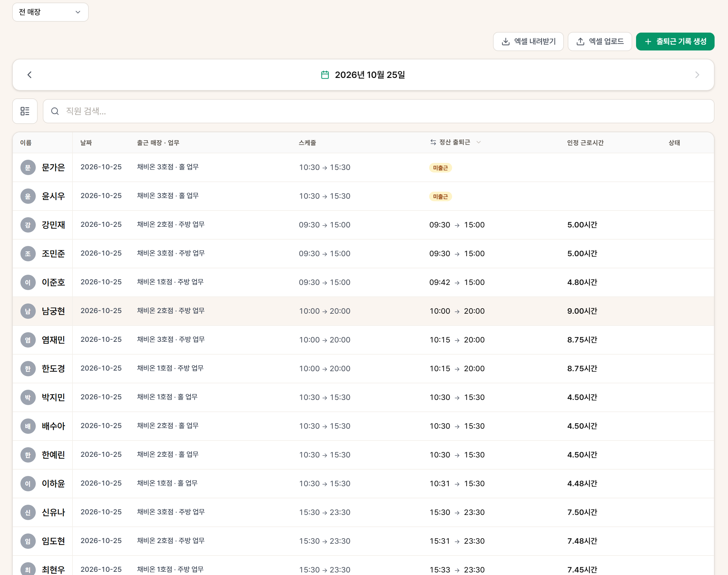Create record via 출퇴근 기록 생성 button
The image size is (728, 575).
coord(675,42)
